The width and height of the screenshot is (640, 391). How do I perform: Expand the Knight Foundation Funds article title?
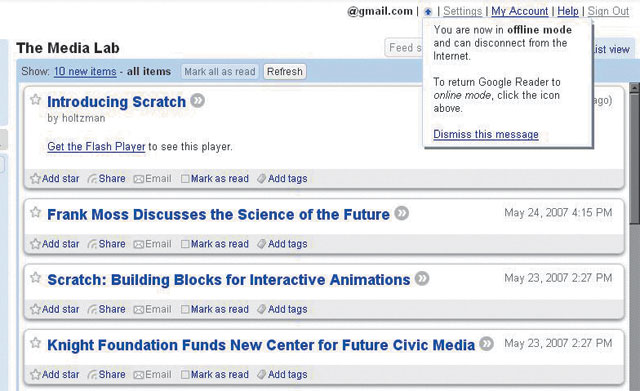pos(261,345)
